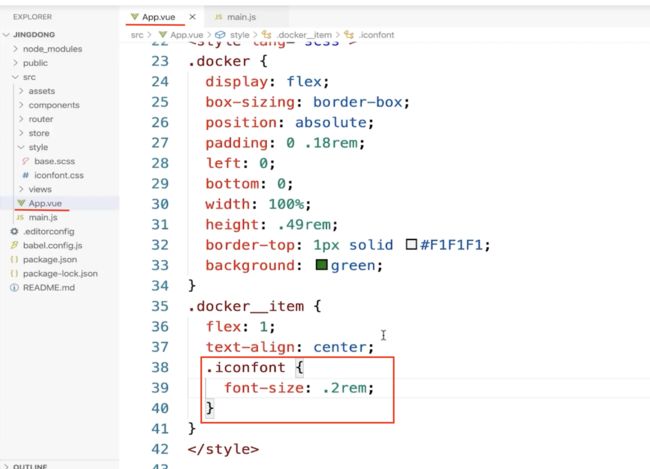The image size is (650, 469).
Task: Click the 'flex: 1;' code line
Action: pos(240,327)
